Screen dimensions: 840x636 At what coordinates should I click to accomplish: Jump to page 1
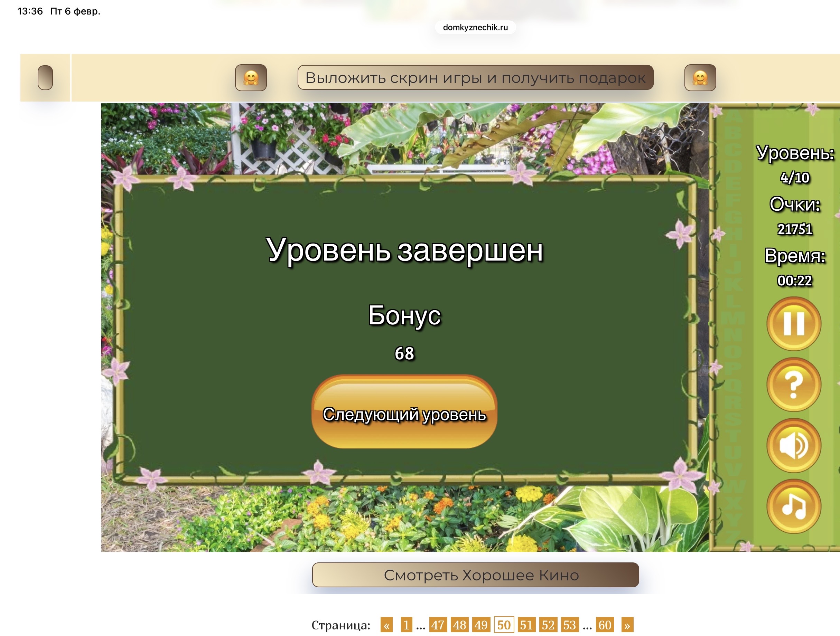406,625
